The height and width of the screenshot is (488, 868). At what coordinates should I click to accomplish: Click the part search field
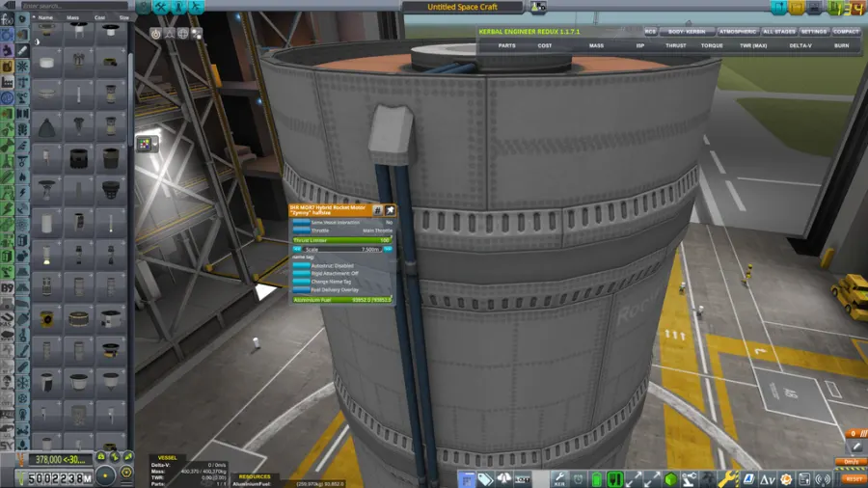pos(73,6)
